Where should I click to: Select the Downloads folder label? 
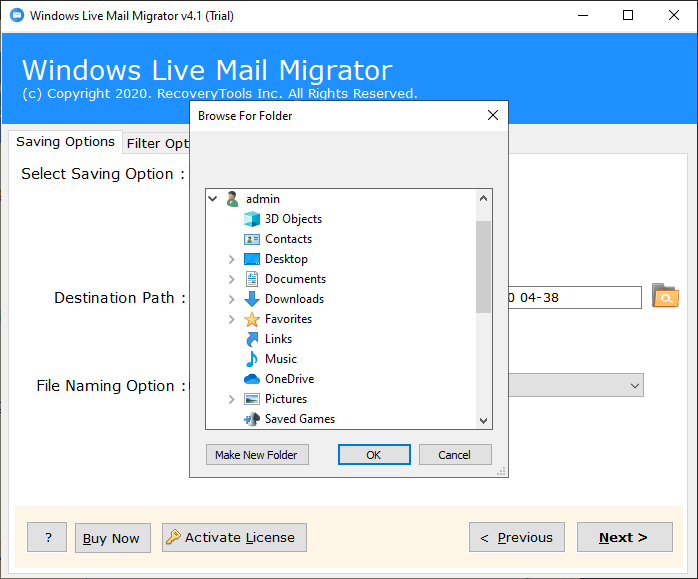294,299
